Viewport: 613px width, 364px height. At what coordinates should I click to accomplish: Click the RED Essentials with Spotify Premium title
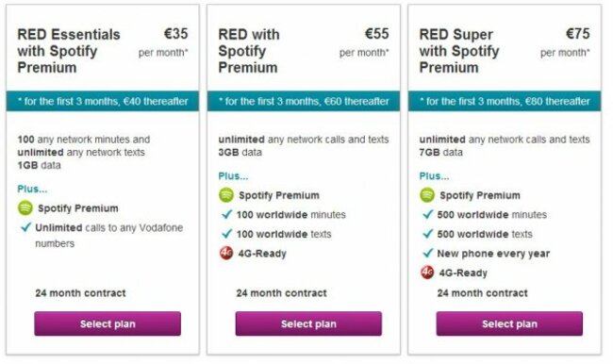tap(69, 51)
